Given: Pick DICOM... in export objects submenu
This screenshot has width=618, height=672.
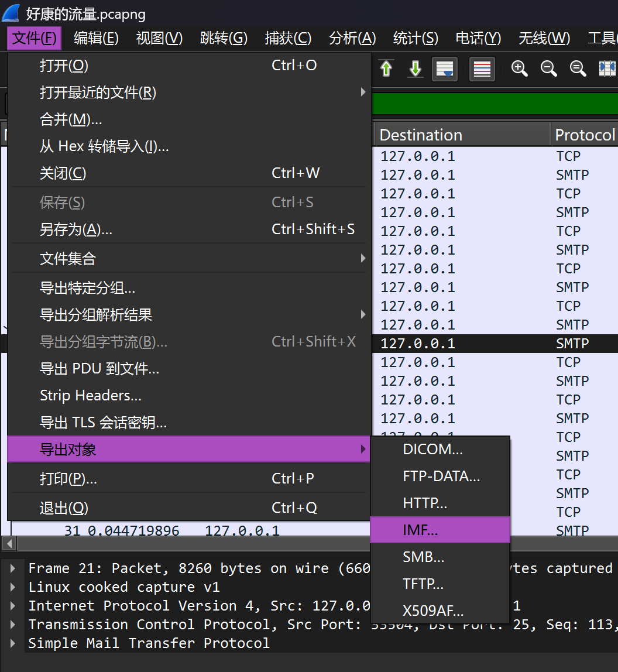Looking at the screenshot, I should pos(440,450).
